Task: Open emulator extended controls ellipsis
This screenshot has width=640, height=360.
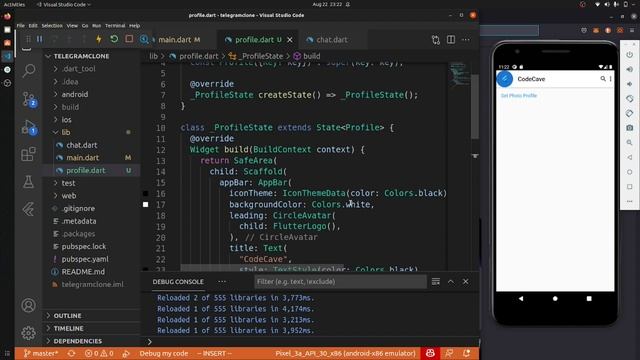Action: 629,201
